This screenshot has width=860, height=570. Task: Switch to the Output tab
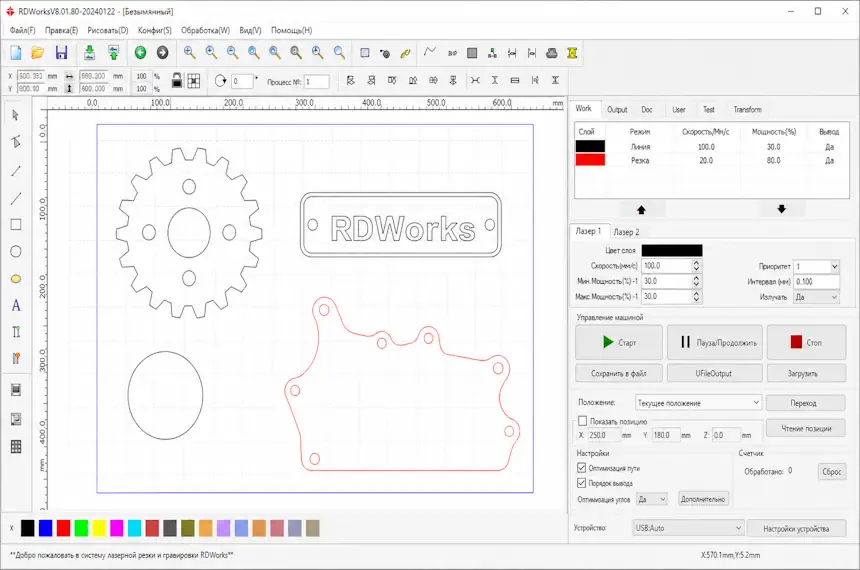(617, 109)
